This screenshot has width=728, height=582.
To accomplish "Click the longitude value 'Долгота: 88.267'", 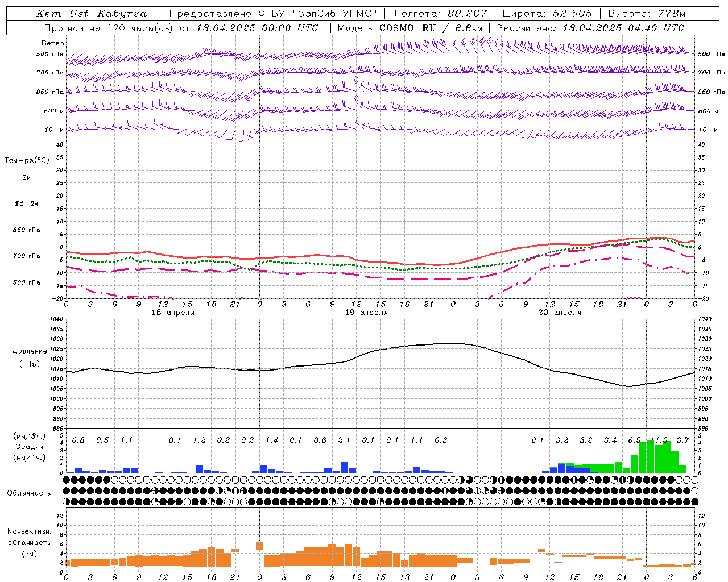I will click(x=440, y=14).
